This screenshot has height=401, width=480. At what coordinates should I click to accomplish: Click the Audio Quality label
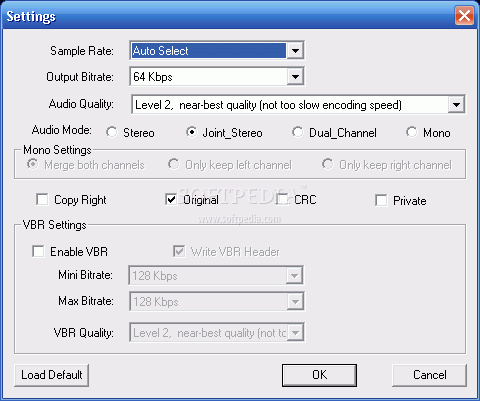[x=81, y=104]
